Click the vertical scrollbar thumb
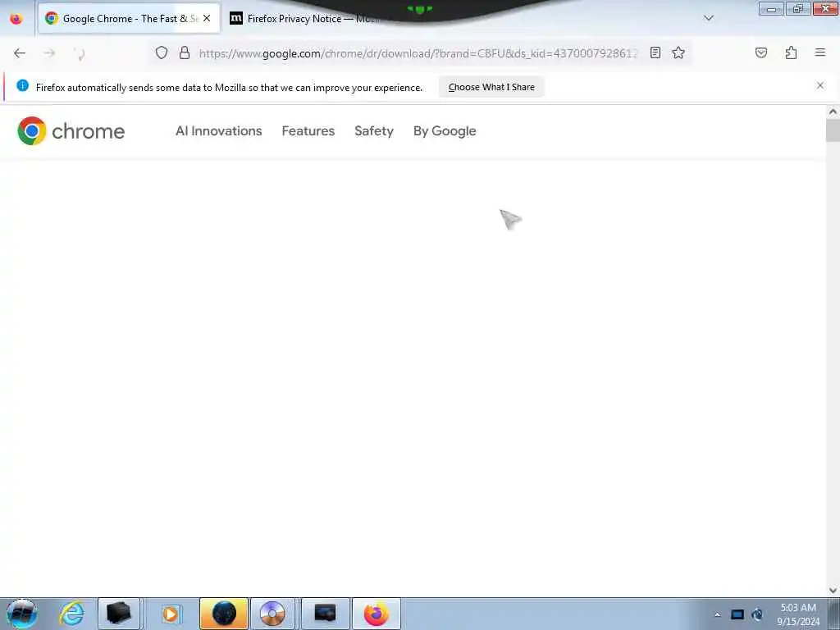The height and width of the screenshot is (630, 840). pyautogui.click(x=833, y=130)
